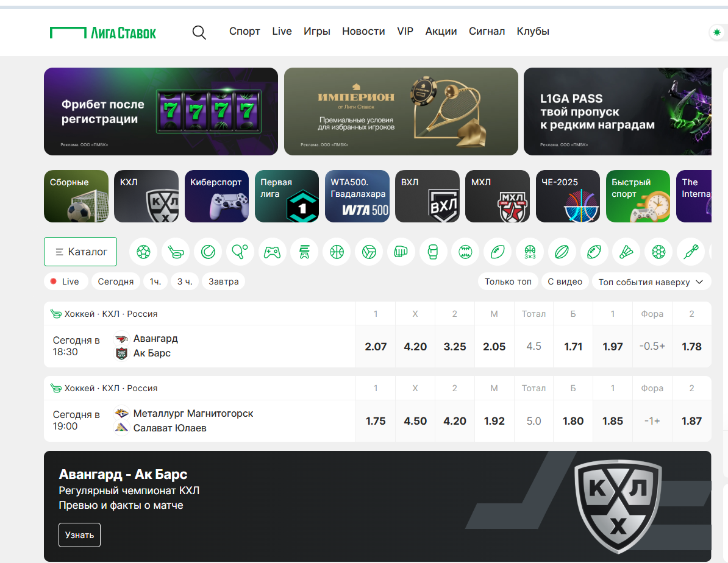The image size is (728, 563).
Task: Open the Сигнал navigation item
Action: 487,31
